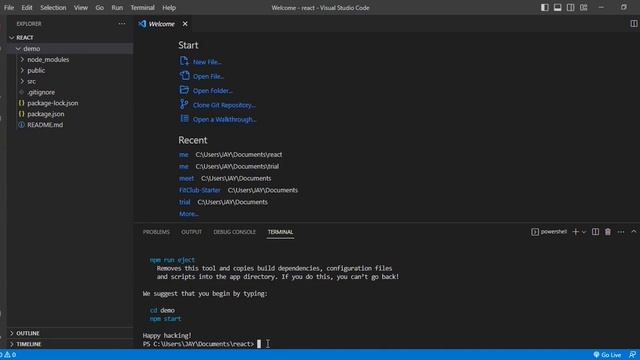Viewport: 640px width, 360px height.
Task: Toggle bottom panel layout icon
Action: click(558, 7)
